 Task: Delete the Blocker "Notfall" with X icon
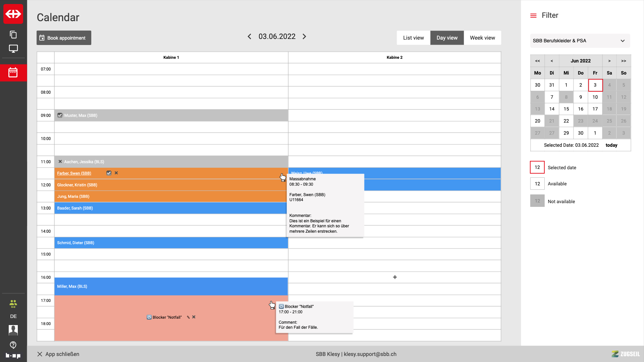point(194,317)
